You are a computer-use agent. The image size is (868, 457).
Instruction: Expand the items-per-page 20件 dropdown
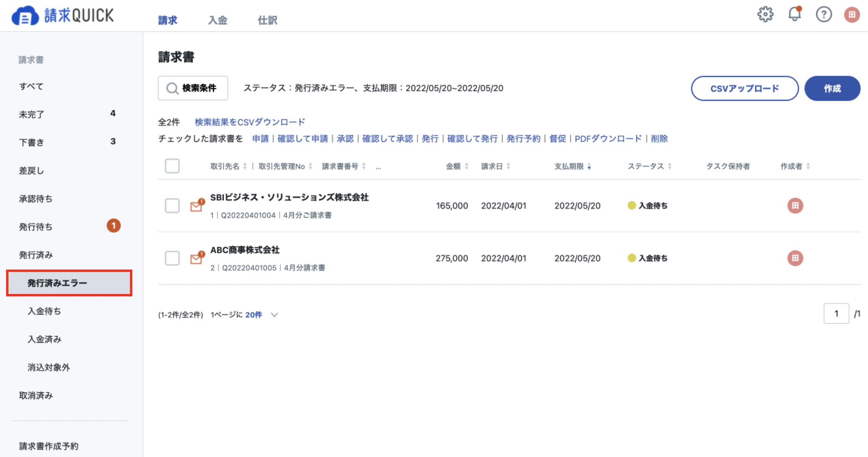[x=261, y=315]
